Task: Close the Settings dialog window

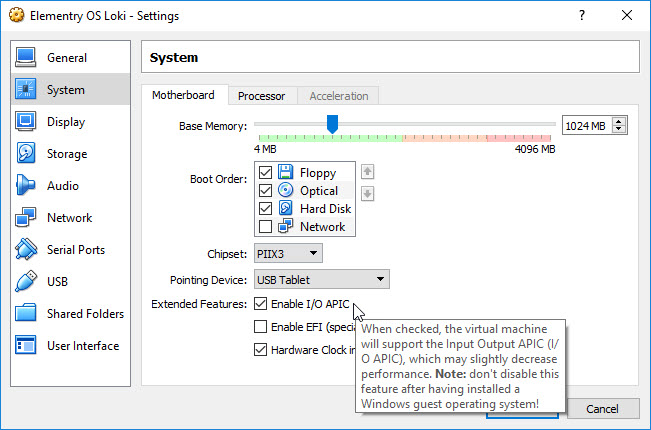Action: coord(627,15)
